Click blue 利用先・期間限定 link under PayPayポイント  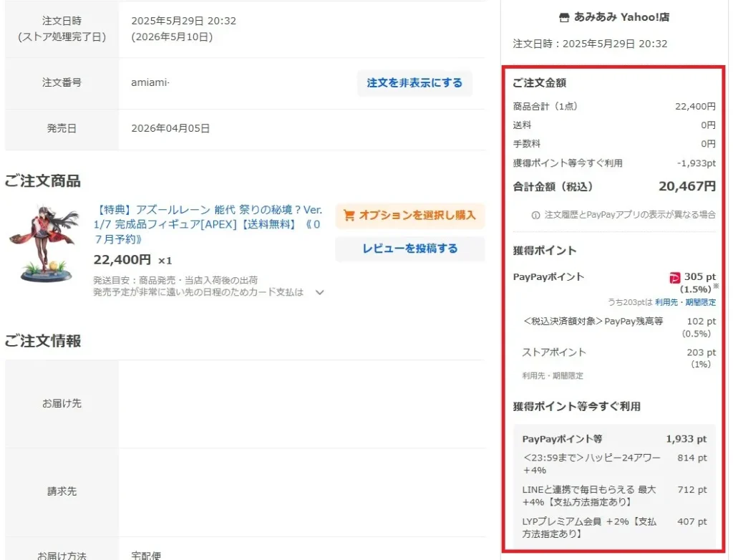coord(685,302)
